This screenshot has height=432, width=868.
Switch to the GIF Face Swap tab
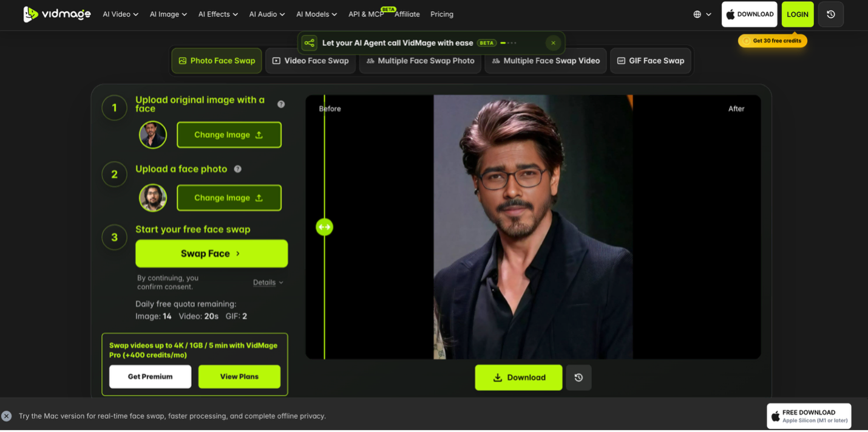click(651, 61)
